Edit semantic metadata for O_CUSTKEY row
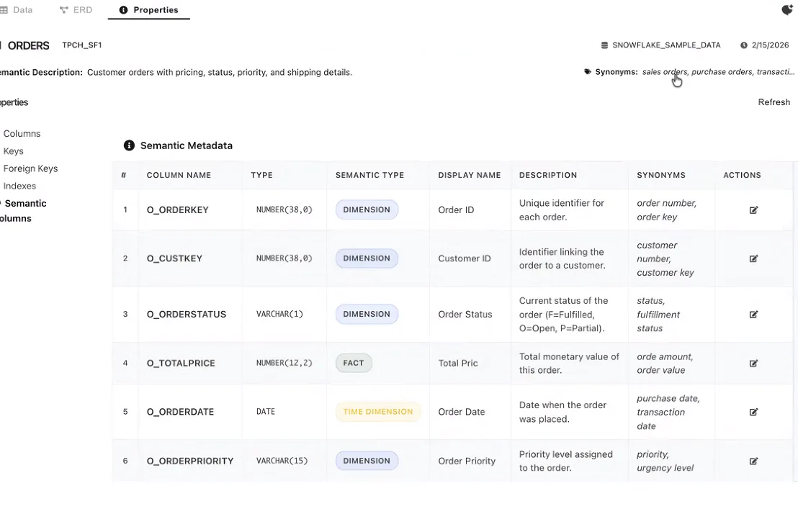798x532 pixels. [x=753, y=258]
